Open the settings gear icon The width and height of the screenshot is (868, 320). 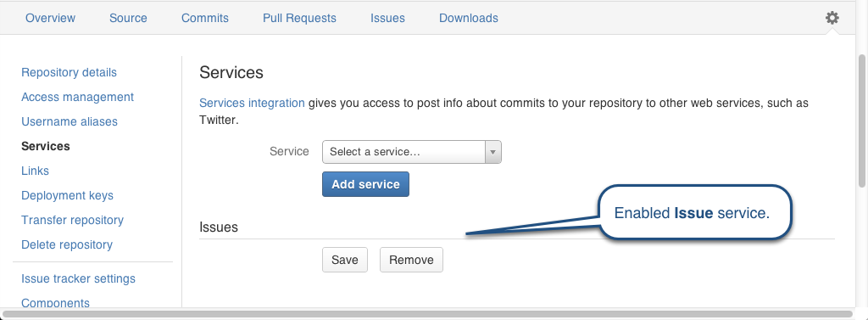click(x=832, y=18)
